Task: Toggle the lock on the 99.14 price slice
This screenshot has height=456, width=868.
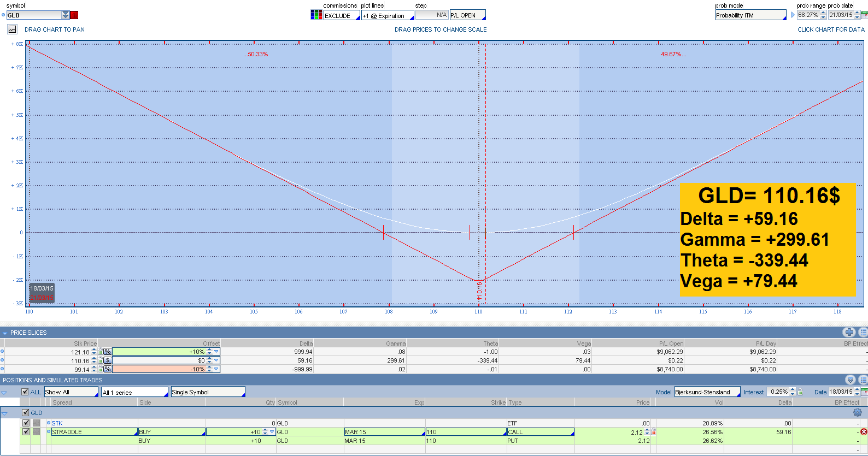Action: coord(100,369)
